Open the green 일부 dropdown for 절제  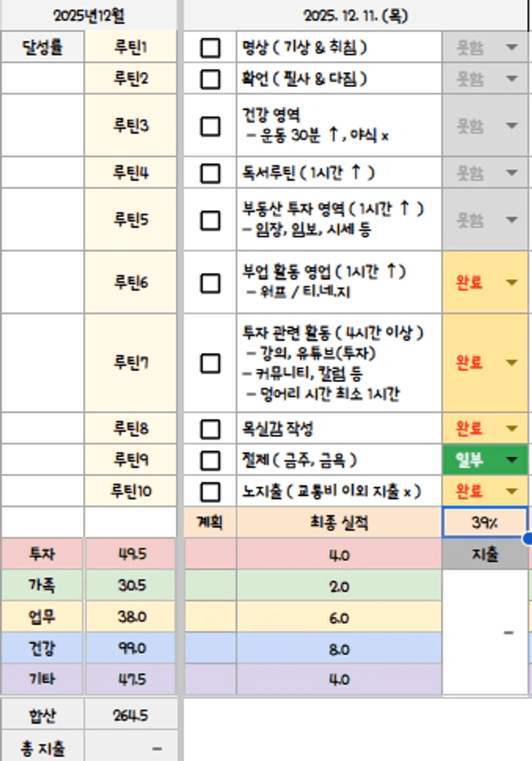click(512, 460)
